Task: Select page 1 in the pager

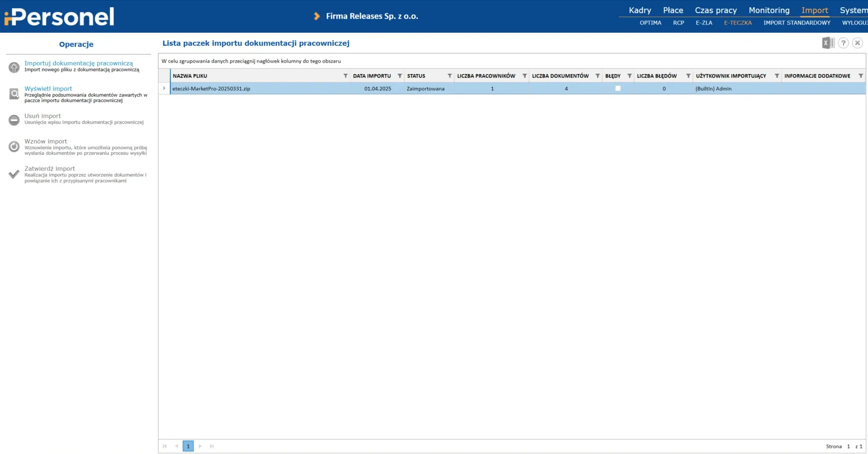Action: tap(188, 446)
